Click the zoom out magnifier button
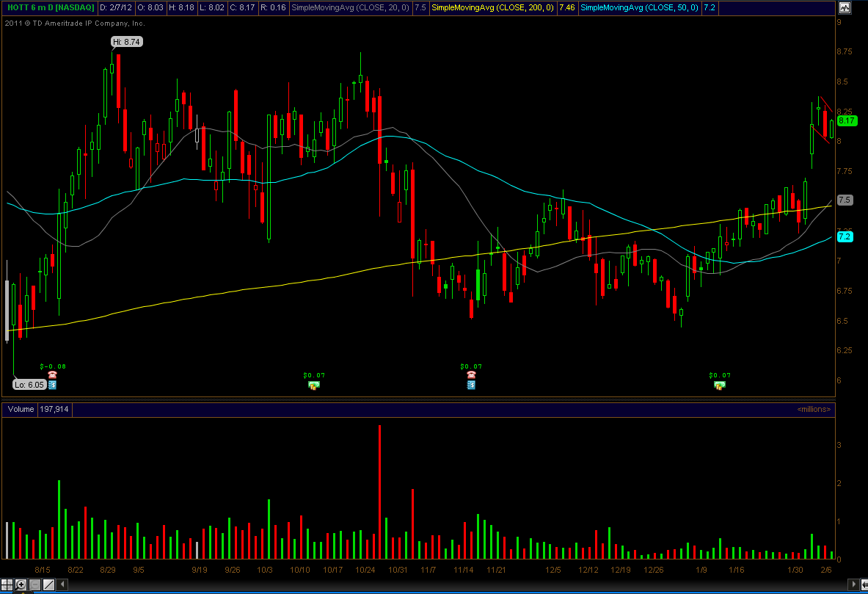 click(x=34, y=584)
